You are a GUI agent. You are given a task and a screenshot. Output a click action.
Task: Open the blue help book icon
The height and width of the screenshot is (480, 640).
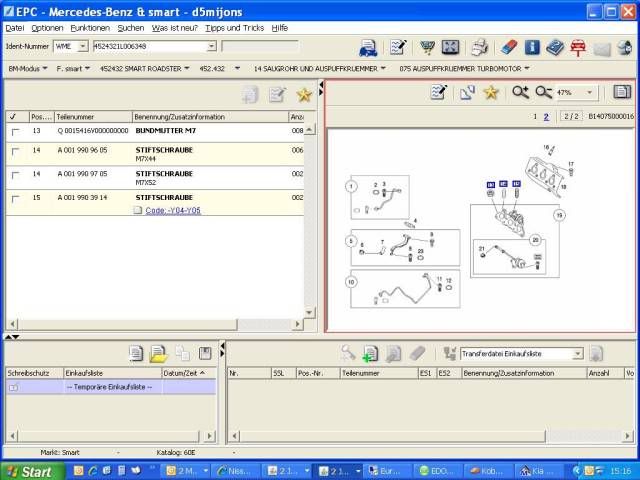[x=555, y=48]
